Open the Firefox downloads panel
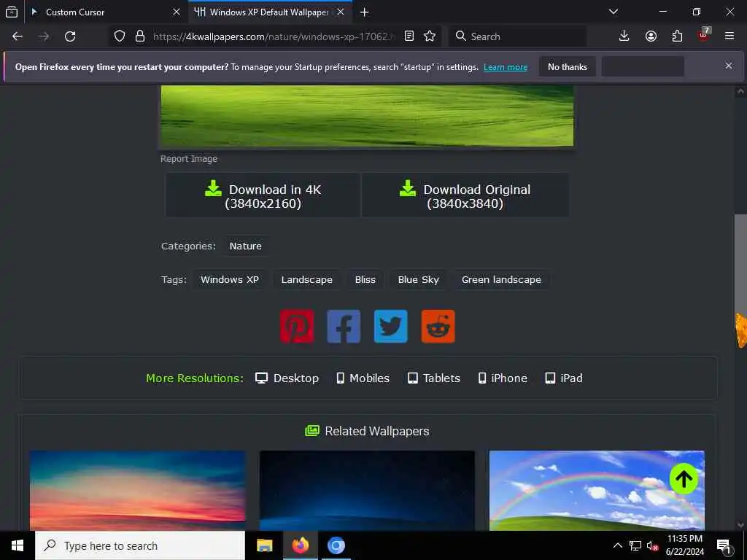This screenshot has width=747, height=560. 624,36
